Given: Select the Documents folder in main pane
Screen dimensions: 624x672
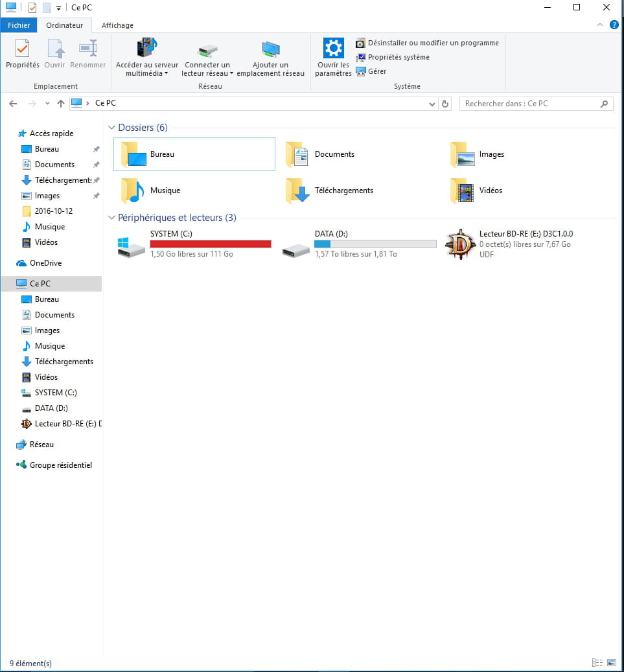Looking at the screenshot, I should (320, 154).
